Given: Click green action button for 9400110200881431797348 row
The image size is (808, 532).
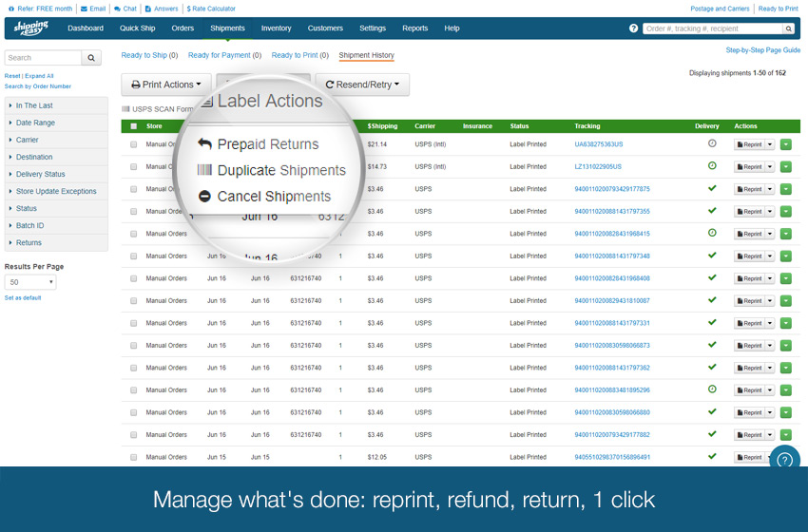Looking at the screenshot, I should [x=785, y=256].
